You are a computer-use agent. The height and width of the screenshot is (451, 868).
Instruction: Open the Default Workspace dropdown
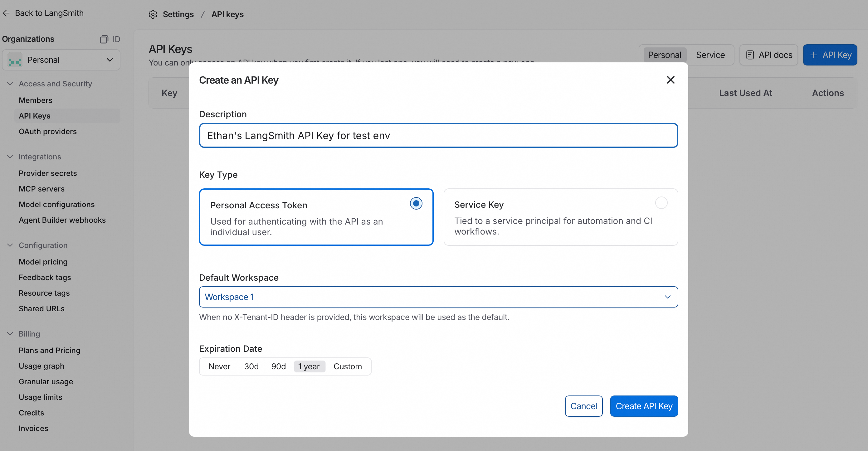point(438,297)
